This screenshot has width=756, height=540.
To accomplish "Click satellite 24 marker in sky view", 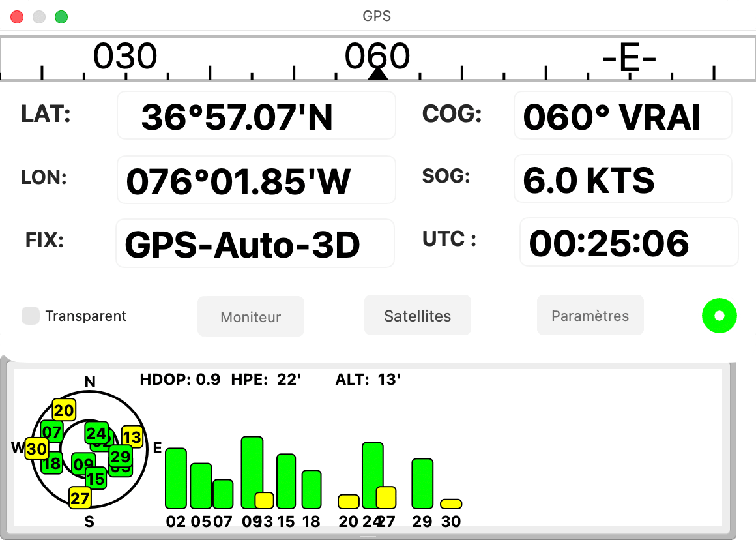I will click(96, 433).
